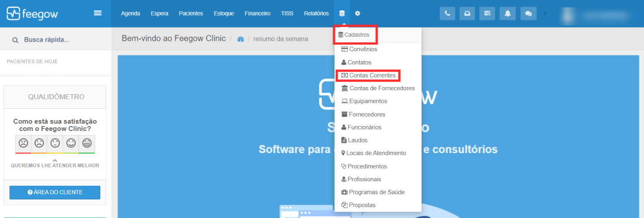This screenshot has height=218, width=644.
Task: Select Contas de Fornecedores entry
Action: [x=378, y=88]
